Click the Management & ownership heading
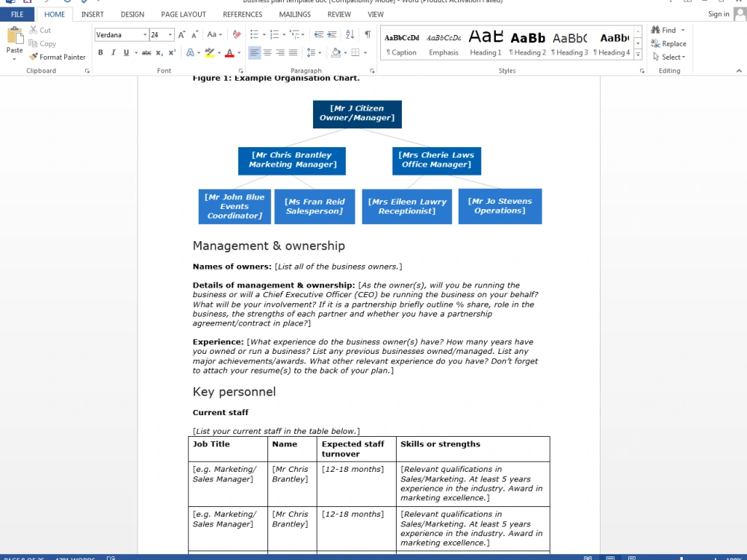 point(269,246)
